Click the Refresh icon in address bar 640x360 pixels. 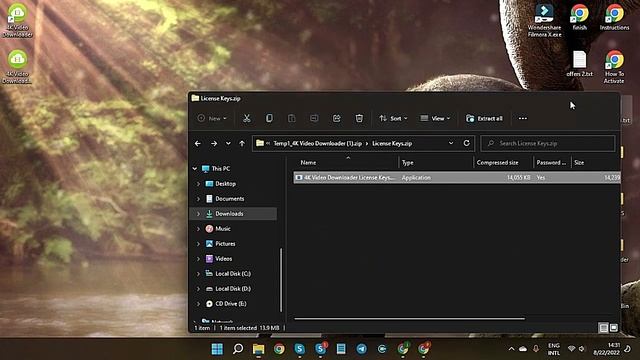pos(467,143)
